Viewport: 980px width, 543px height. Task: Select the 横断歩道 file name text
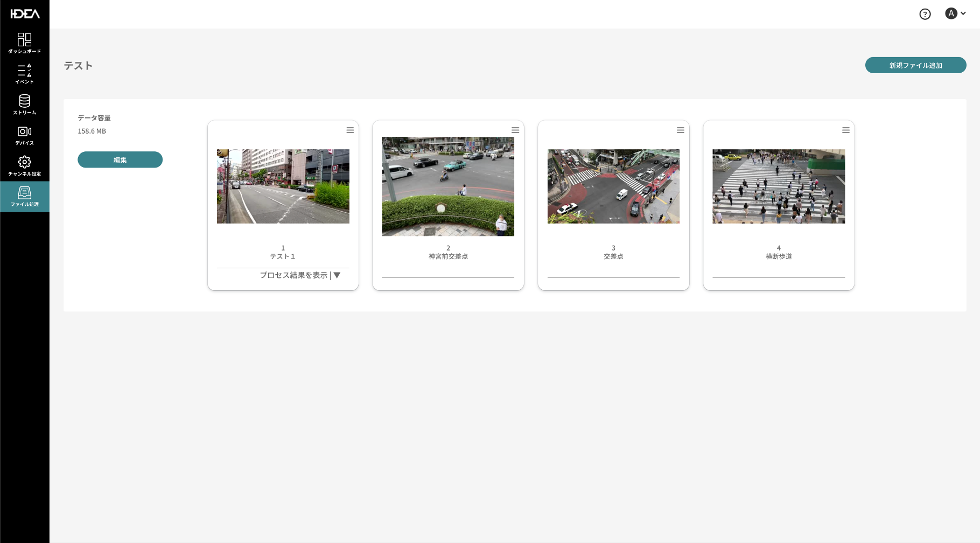tap(779, 256)
